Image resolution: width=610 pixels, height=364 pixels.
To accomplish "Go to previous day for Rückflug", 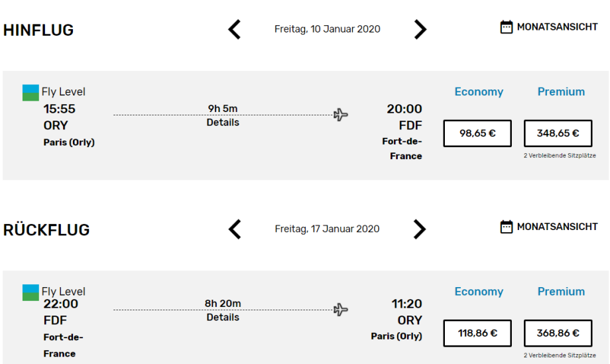I will 235,229.
